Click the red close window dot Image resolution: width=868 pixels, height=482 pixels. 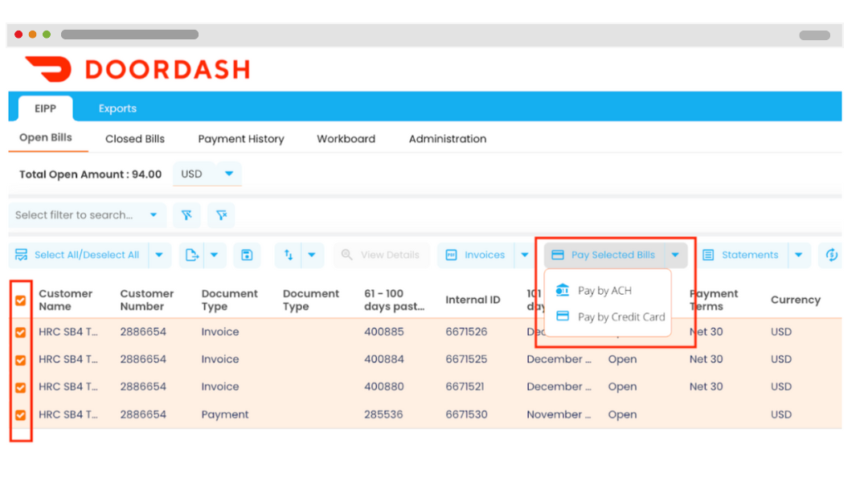click(x=18, y=35)
